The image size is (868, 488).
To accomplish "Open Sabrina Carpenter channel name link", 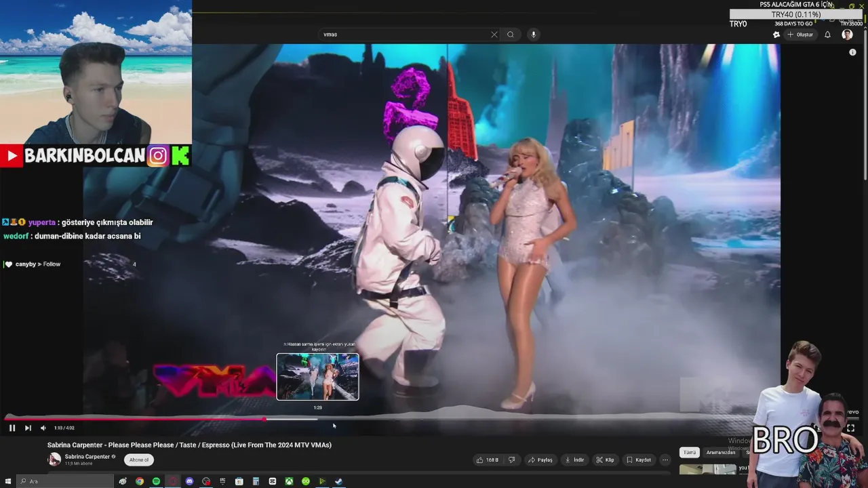I will tap(87, 457).
